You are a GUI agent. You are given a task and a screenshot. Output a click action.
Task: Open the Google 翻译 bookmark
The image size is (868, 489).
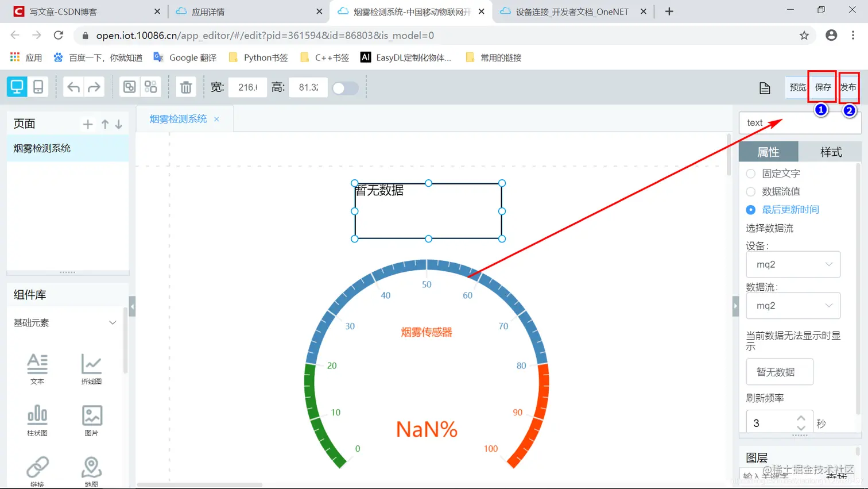pyautogui.click(x=185, y=57)
